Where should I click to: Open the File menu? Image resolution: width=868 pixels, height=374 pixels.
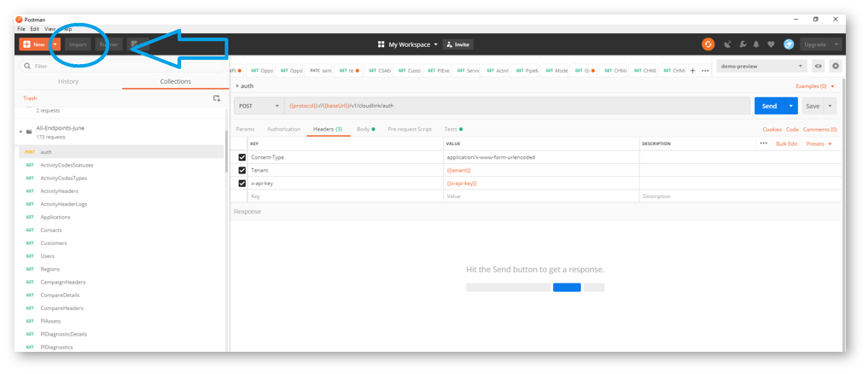click(21, 29)
